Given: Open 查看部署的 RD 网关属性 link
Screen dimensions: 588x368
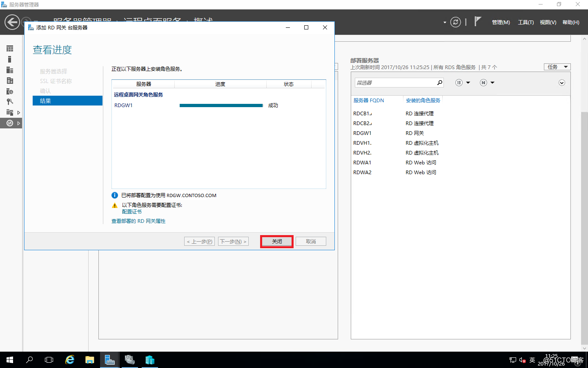Looking at the screenshot, I should click(138, 221).
